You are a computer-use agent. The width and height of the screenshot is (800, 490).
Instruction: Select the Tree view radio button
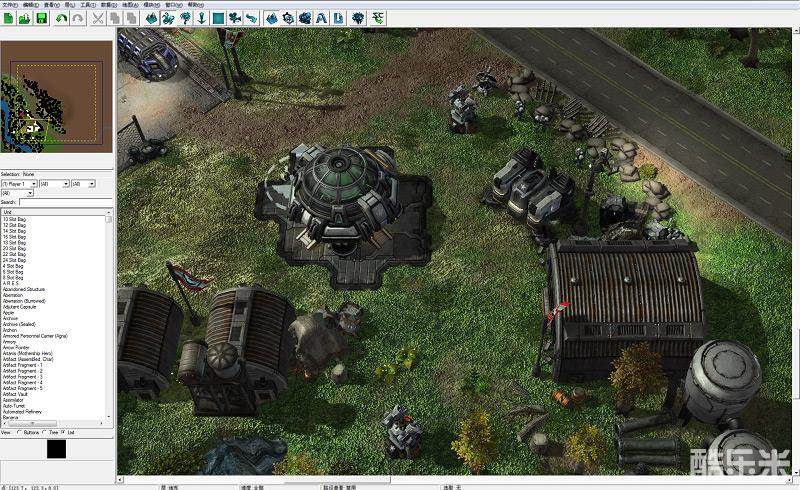[x=44, y=432]
